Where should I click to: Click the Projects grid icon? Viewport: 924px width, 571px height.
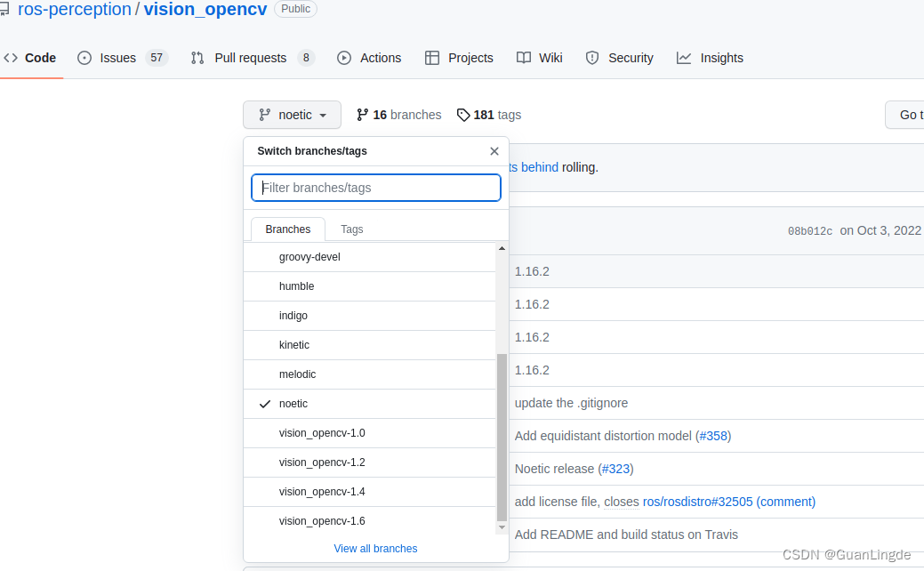point(433,58)
